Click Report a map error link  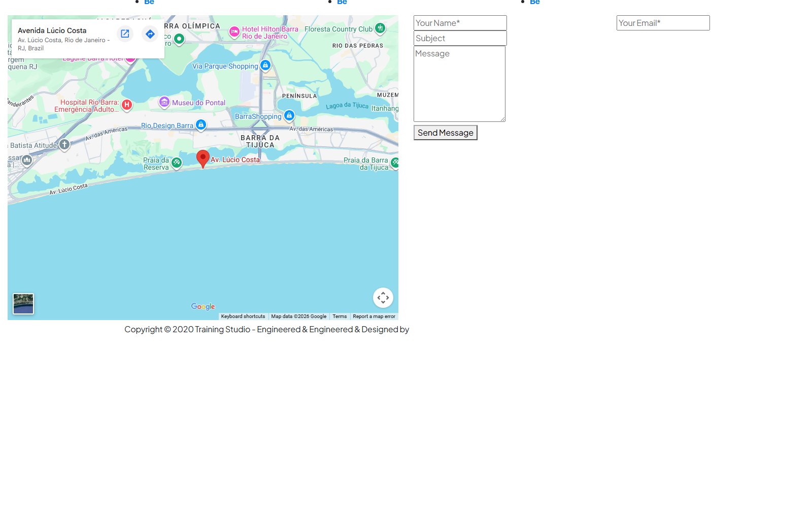coord(374,316)
